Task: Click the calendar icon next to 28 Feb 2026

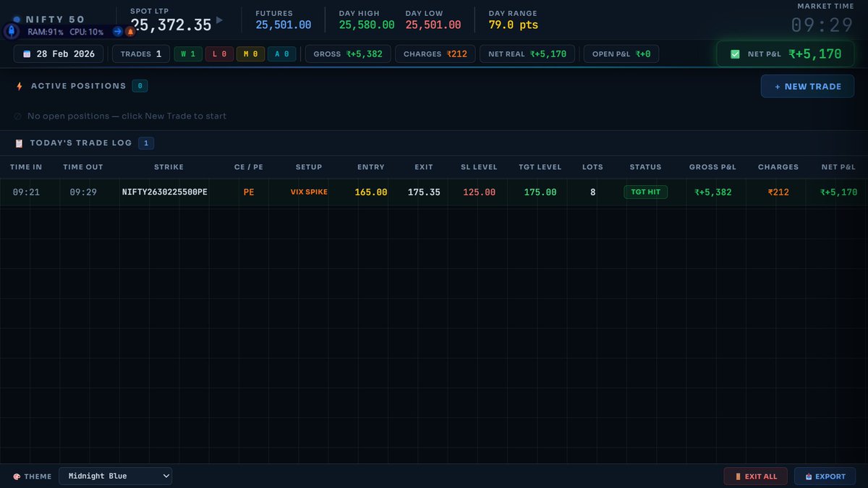Action: pos(26,53)
